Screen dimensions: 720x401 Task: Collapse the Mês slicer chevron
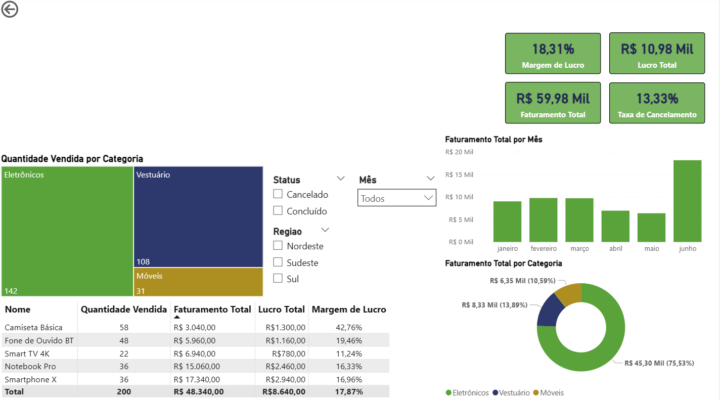pyautogui.click(x=430, y=178)
